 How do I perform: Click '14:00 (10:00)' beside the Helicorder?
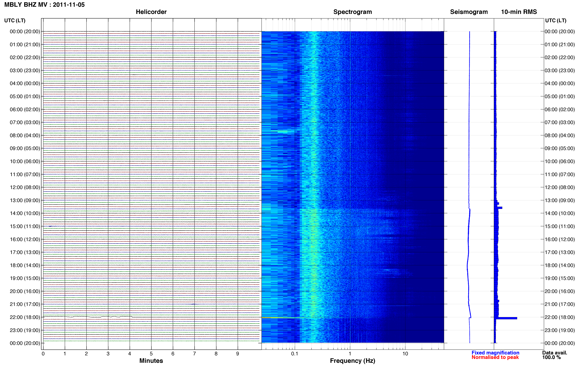tap(25, 213)
